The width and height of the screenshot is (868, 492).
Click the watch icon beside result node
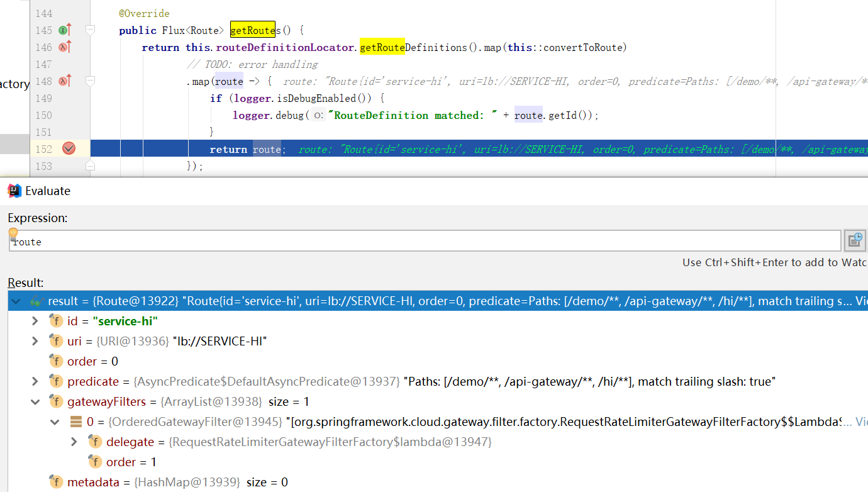36,301
